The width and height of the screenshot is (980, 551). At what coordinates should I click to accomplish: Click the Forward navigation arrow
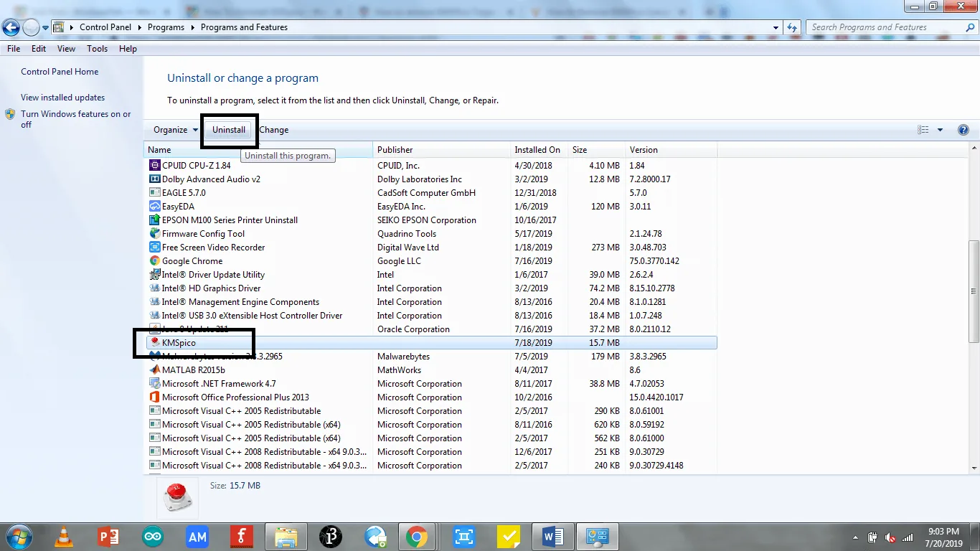point(31,28)
